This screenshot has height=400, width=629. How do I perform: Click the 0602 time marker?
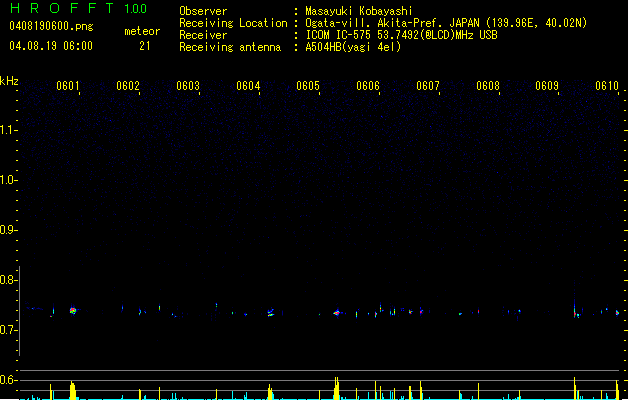(x=128, y=86)
